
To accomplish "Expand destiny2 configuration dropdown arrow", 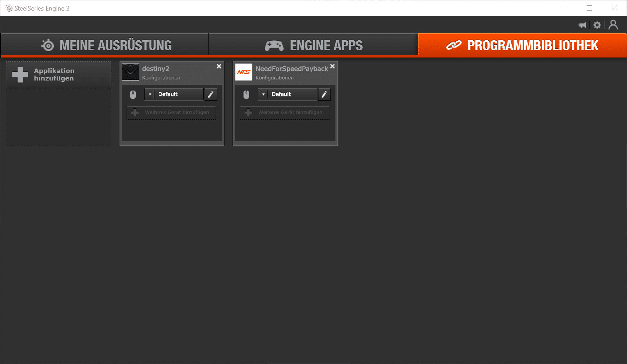I will 150,94.
